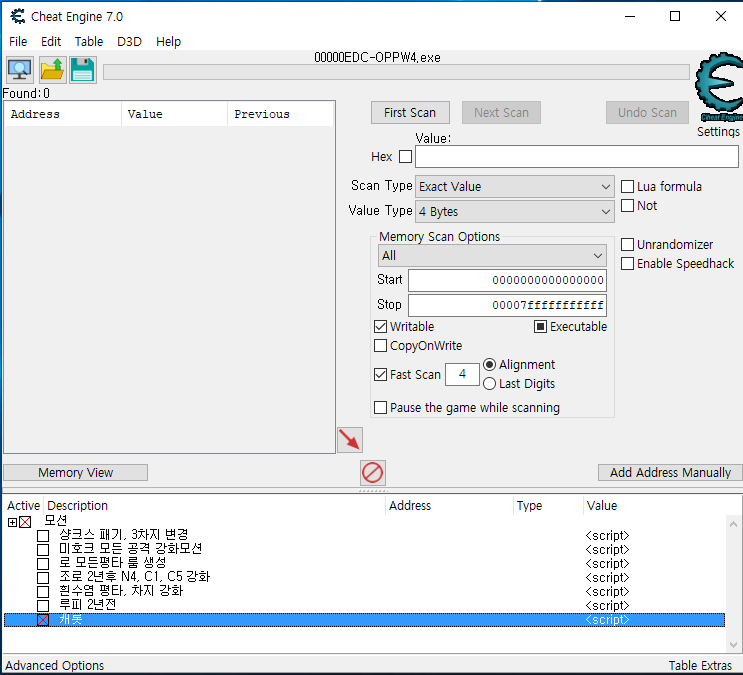Toggle the Executable checkbox
Image resolution: width=743 pixels, height=675 pixels.
click(540, 327)
